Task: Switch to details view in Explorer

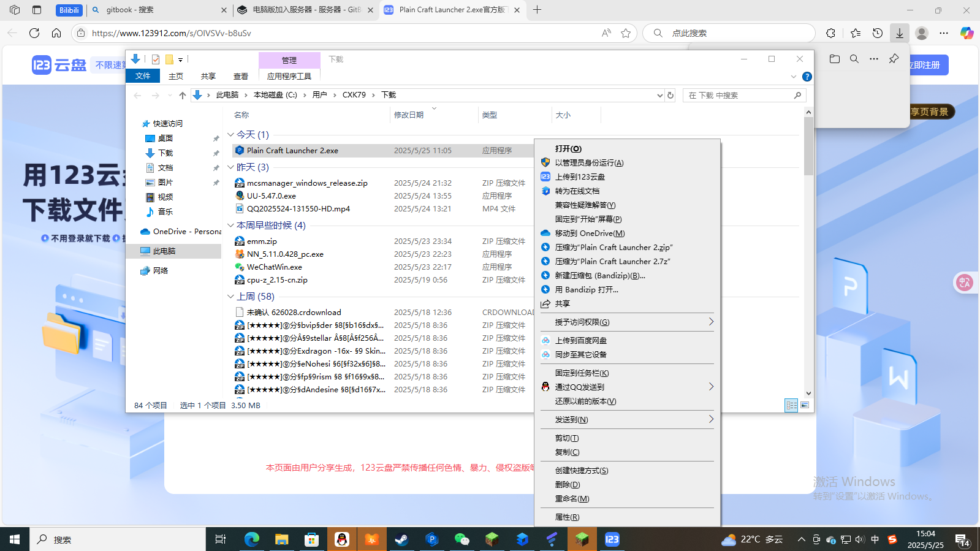Action: pyautogui.click(x=791, y=405)
